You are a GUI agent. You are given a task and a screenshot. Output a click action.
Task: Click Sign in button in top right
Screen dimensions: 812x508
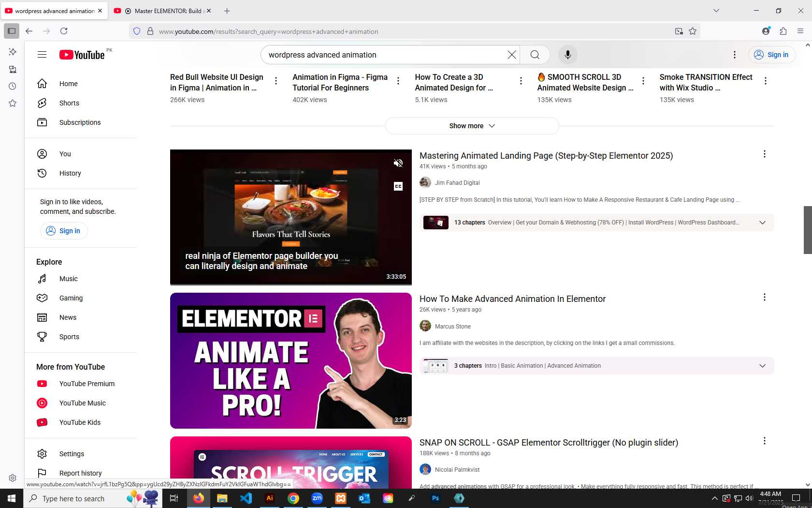772,55
